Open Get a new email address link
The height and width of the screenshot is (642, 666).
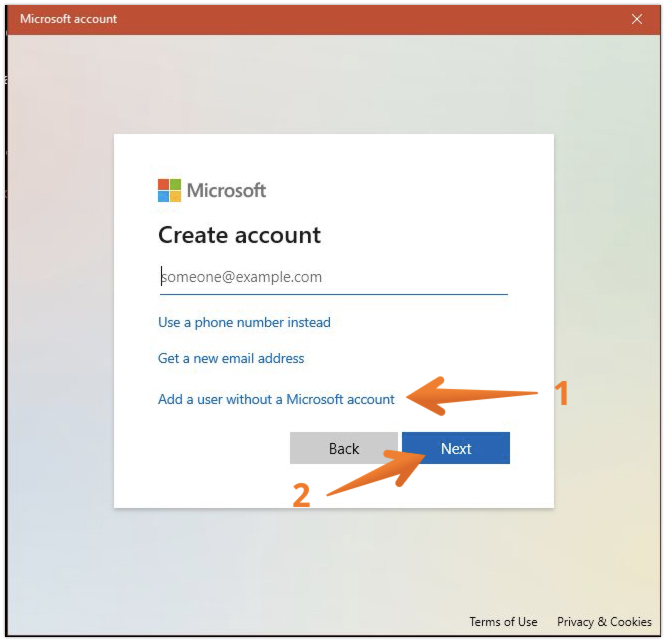tap(231, 358)
